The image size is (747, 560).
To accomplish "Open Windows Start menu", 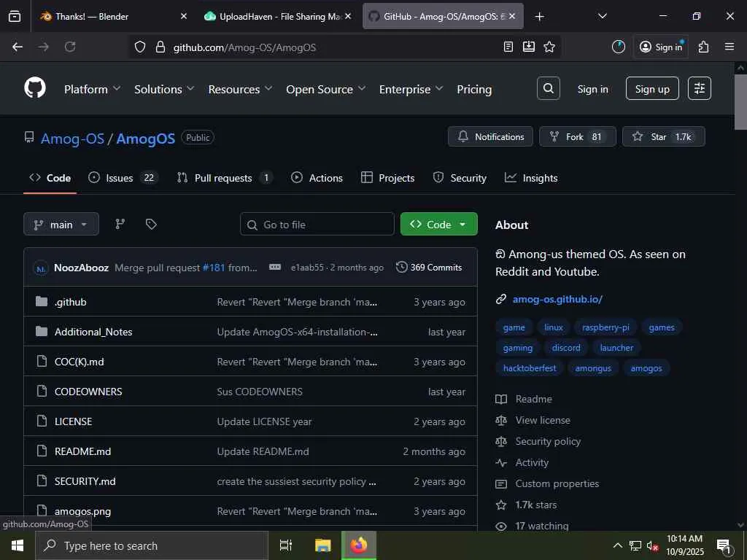I will 18,545.
